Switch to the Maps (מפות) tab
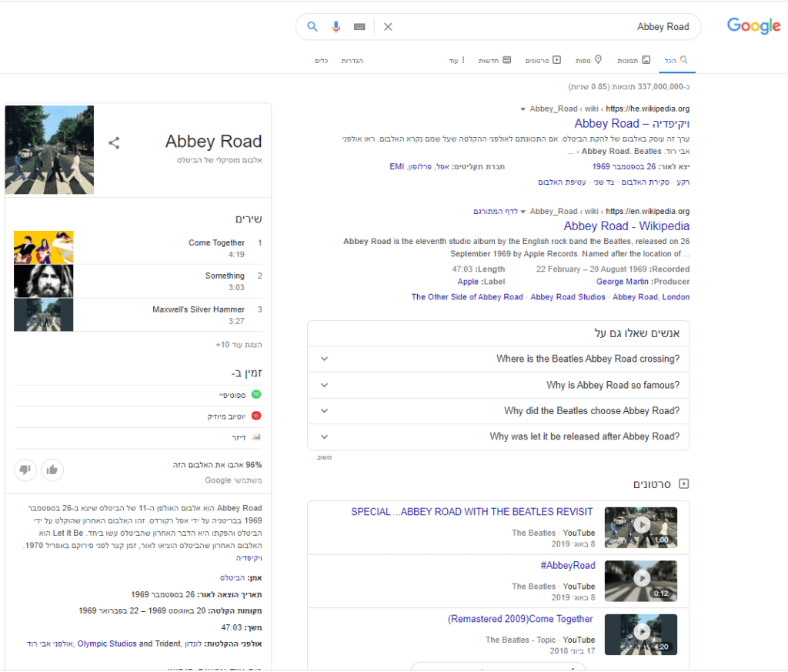 [589, 60]
